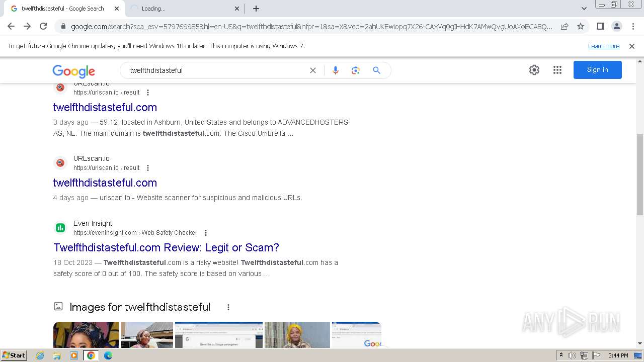Open Microsoft Edge from taskbar
The height and width of the screenshot is (362, 644).
(x=108, y=355)
